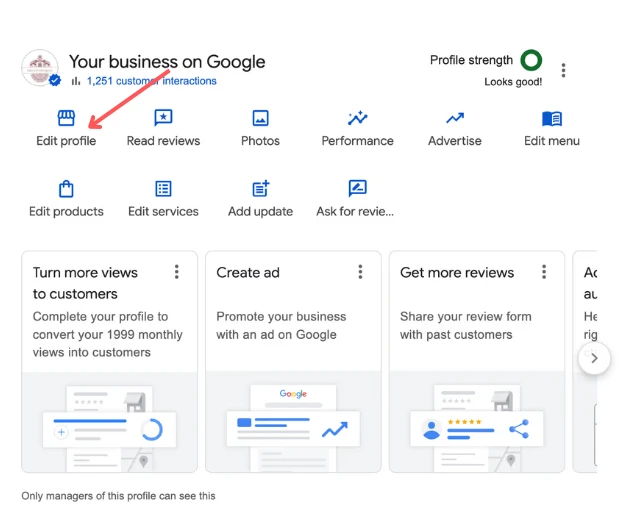Click the Performance label

tap(358, 141)
